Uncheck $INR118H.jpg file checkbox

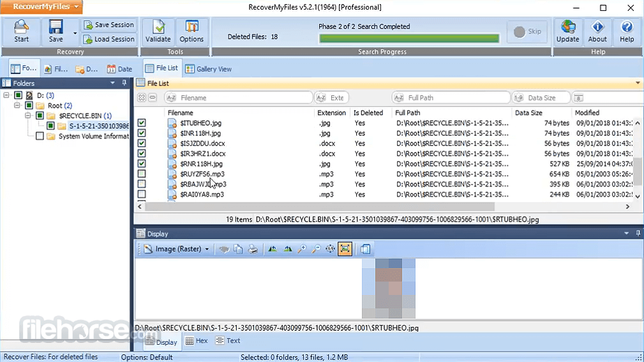[x=142, y=133]
